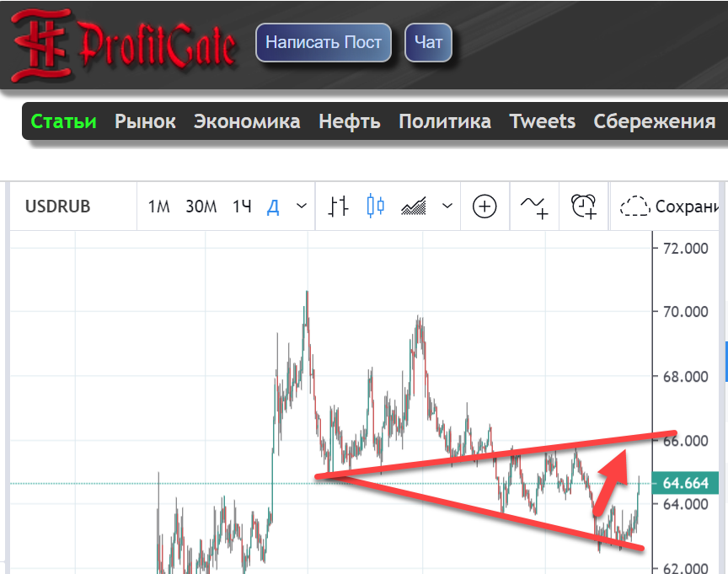Click the 64.664 current price label
The width and height of the screenshot is (728, 574).
click(685, 484)
